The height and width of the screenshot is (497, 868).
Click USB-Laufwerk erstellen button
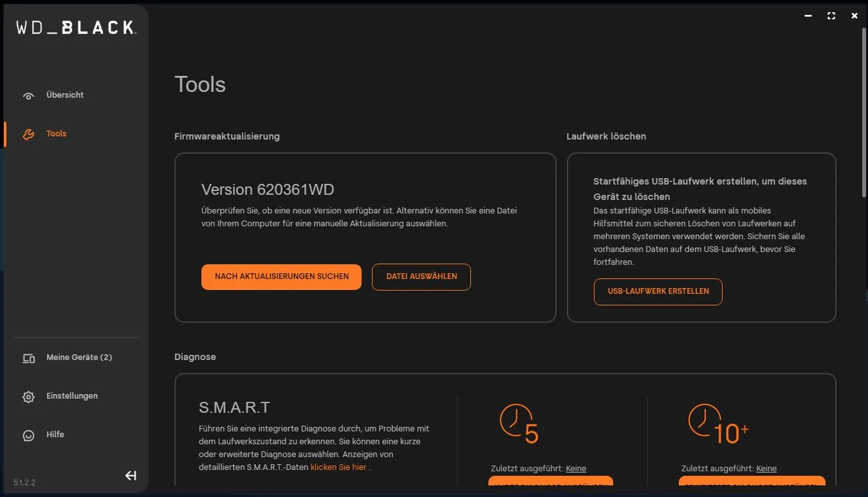[658, 291]
